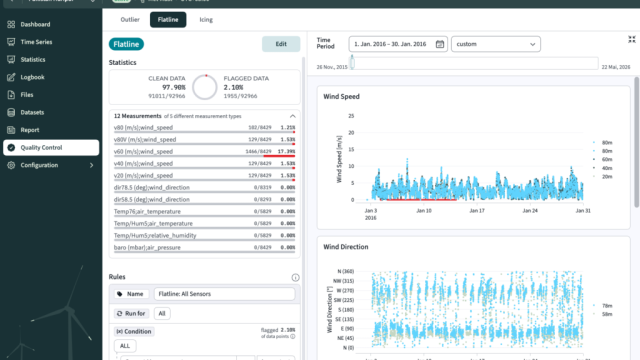Click the Dashboard grid icon
This screenshot has height=360, width=640.
11,24
